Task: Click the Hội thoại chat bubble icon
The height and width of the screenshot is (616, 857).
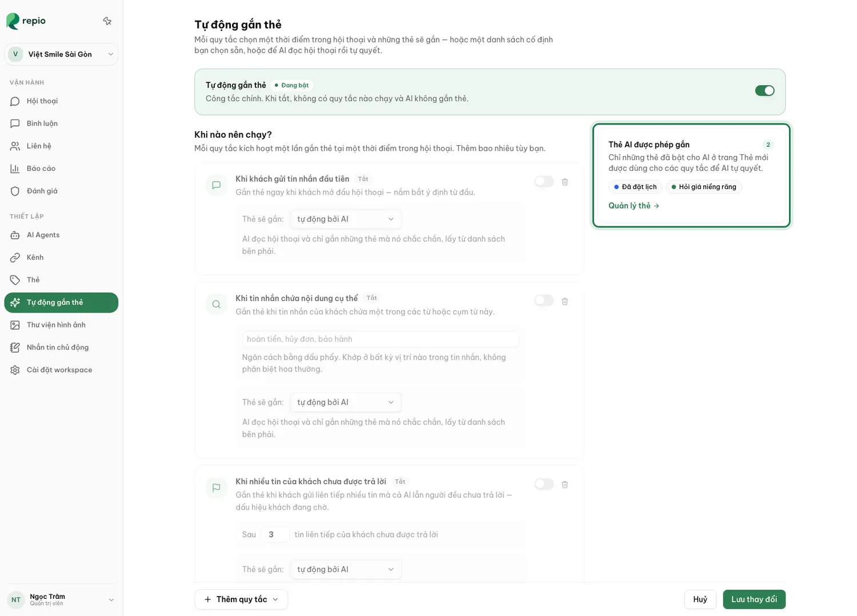Action: [15, 101]
